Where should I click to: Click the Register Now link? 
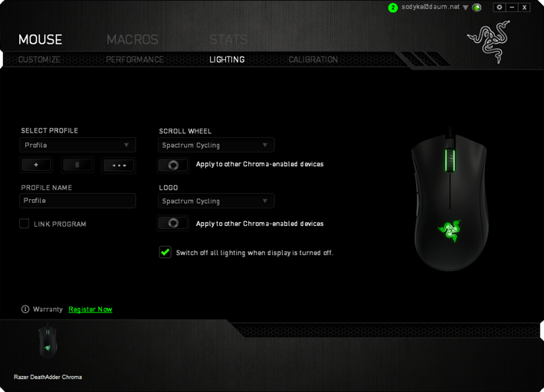[90, 309]
